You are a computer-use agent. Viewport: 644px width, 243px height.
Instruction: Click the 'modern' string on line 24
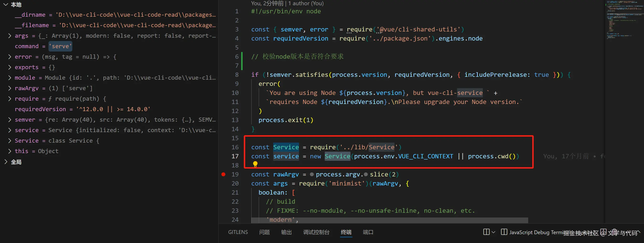(x=281, y=220)
